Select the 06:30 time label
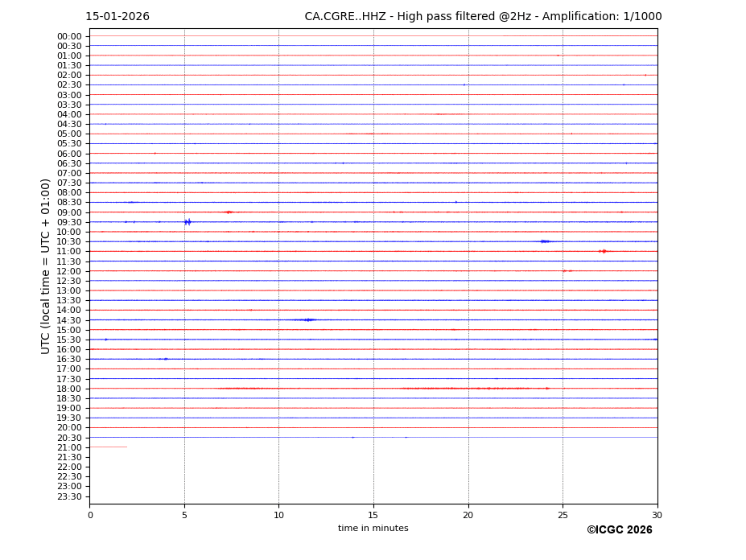This screenshot has height=560, width=746. pyautogui.click(x=69, y=163)
